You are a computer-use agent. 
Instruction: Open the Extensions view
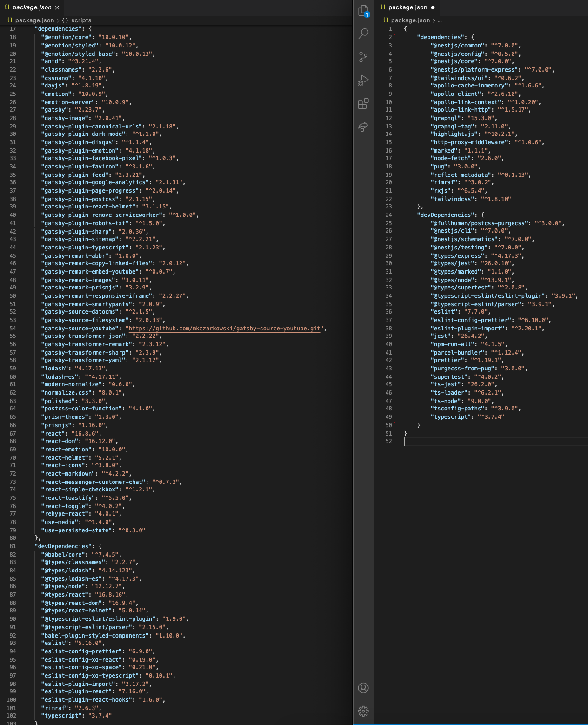(363, 103)
